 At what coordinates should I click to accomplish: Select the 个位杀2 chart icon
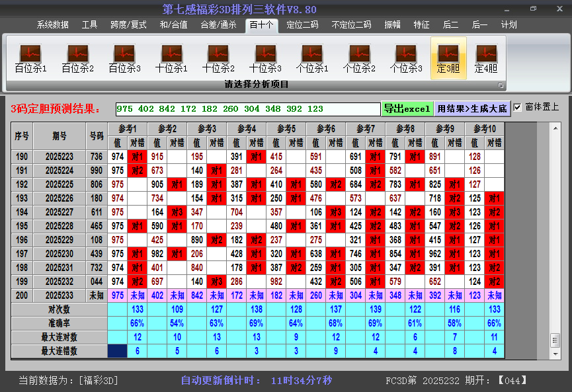(359, 58)
